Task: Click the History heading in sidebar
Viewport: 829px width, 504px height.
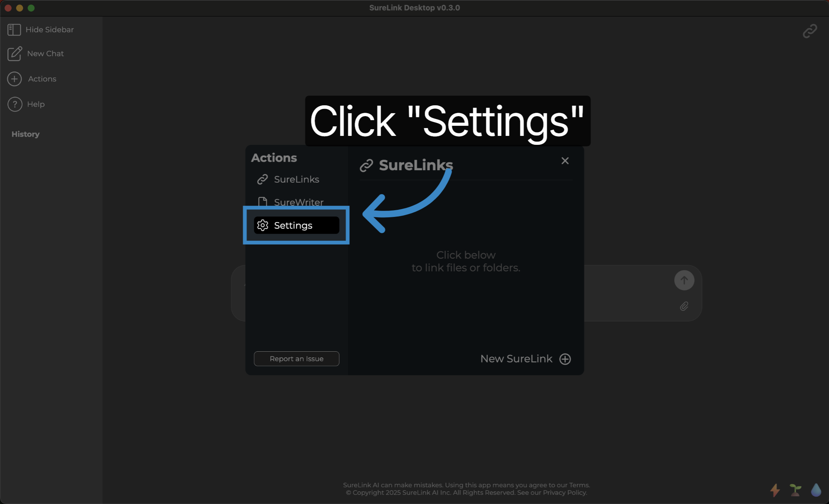Action: click(25, 134)
